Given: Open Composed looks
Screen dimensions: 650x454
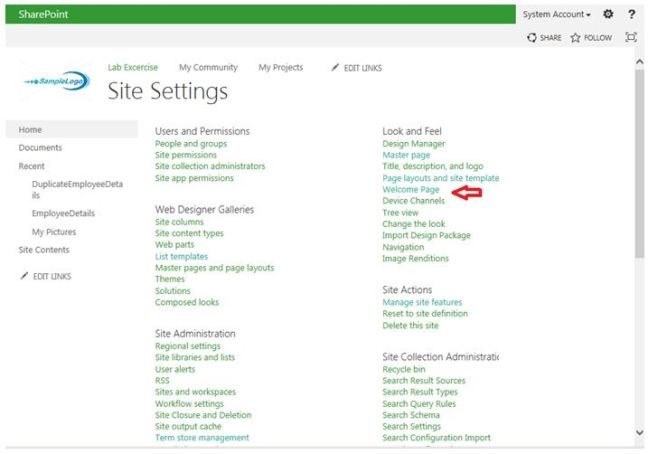Looking at the screenshot, I should tap(187, 302).
